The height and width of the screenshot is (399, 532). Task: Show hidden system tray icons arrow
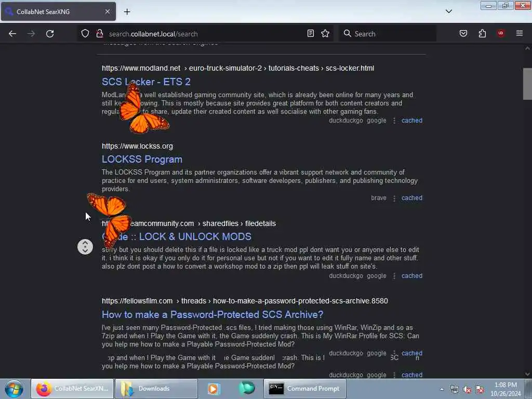point(442,389)
